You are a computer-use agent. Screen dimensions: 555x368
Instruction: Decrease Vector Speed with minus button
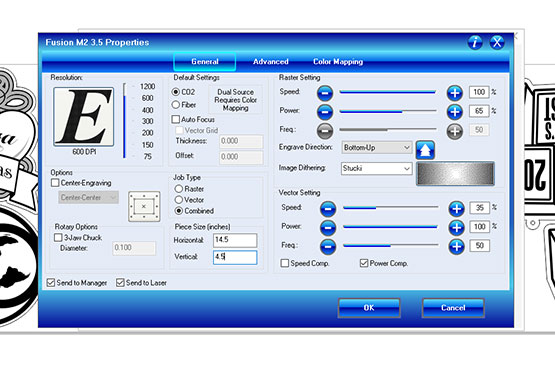[328, 209]
